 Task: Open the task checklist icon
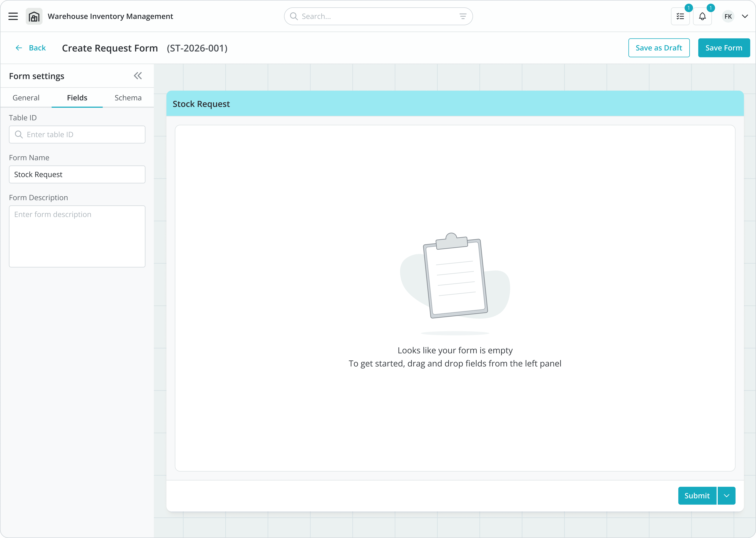pos(680,16)
